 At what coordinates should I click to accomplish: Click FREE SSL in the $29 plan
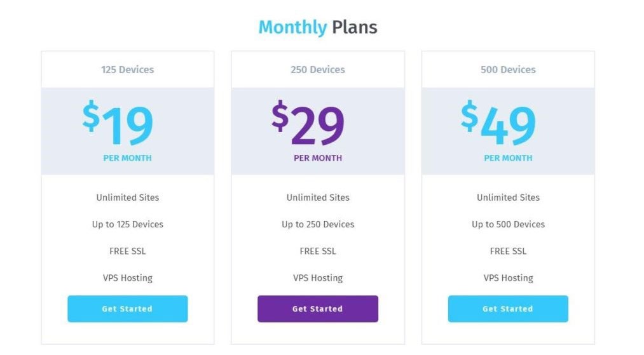318,251
